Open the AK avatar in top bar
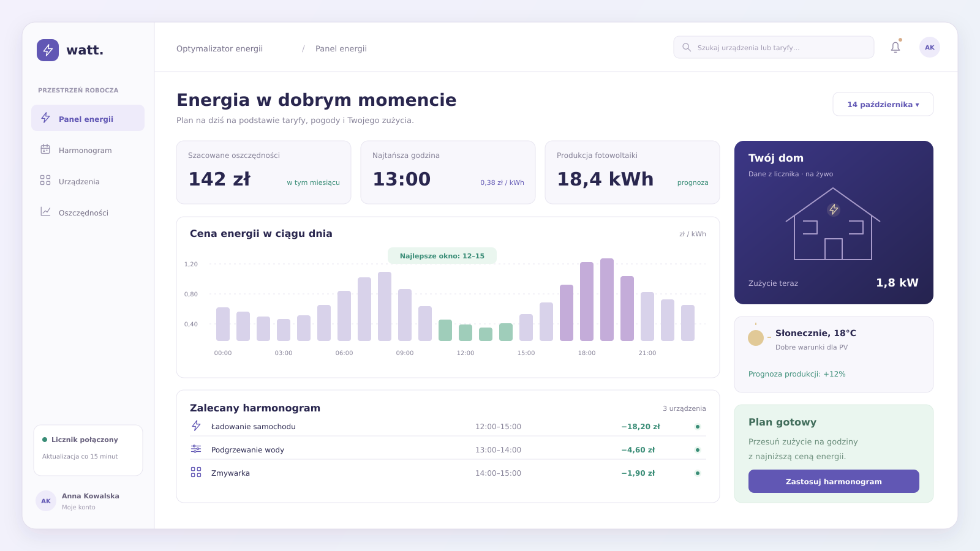 pyautogui.click(x=930, y=47)
